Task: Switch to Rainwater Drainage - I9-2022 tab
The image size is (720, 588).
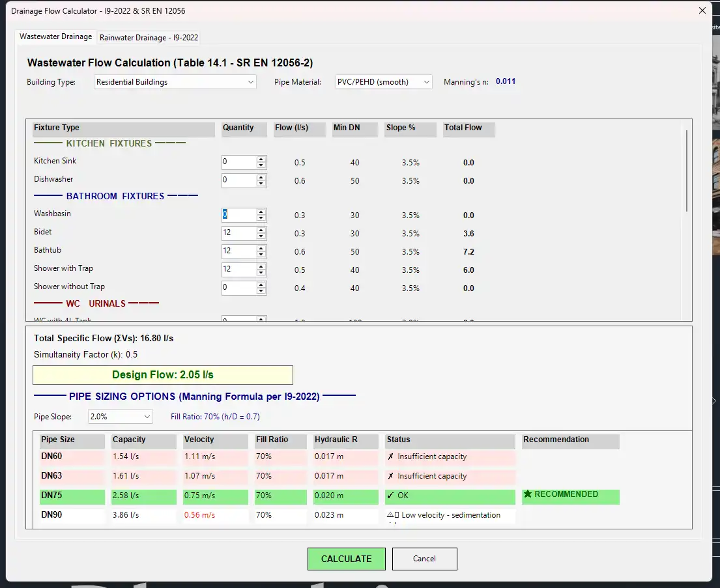Action: 149,38
